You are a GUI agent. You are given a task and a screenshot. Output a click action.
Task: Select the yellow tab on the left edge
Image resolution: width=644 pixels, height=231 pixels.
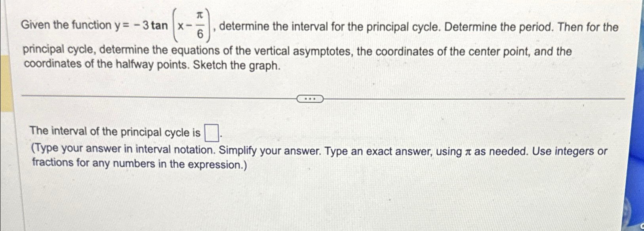[x=5, y=83]
